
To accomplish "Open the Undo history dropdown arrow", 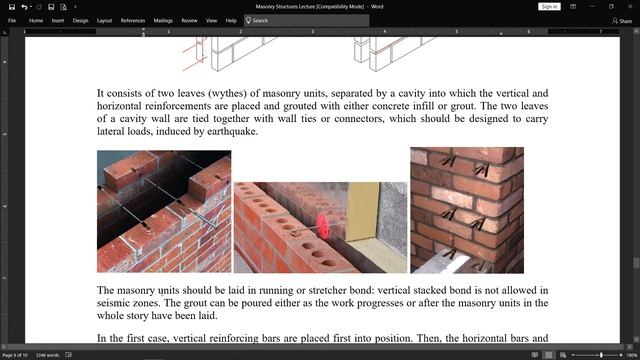I will [31, 7].
